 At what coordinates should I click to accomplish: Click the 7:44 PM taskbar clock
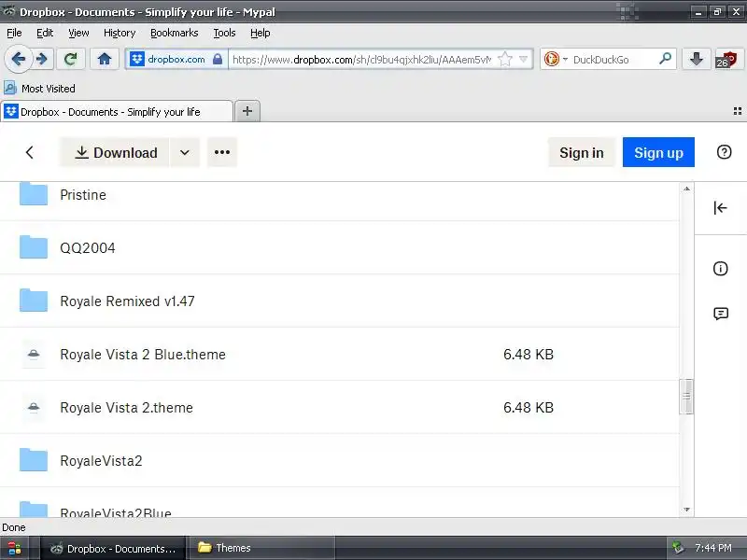point(713,548)
